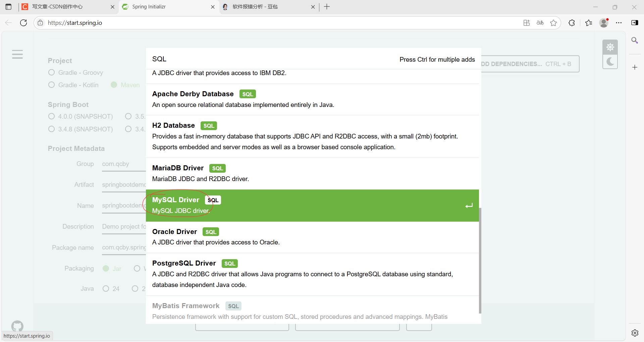Viewport: 644px width, 342px height.
Task: Click ADD DEPENDENCIES button
Action: [530, 64]
